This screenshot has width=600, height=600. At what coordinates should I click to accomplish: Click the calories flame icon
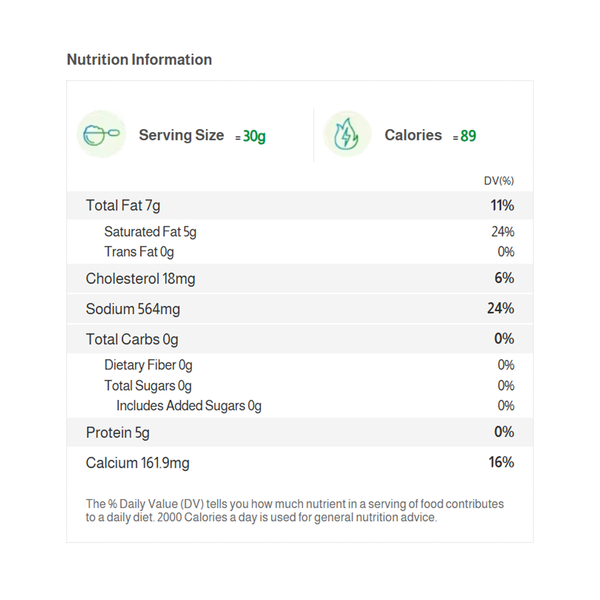pos(347,135)
